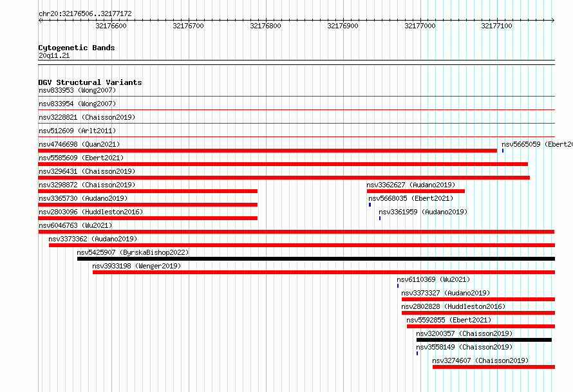Click the red bar of nsv4746698
The height and width of the screenshot is (392, 573).
pos(267,151)
